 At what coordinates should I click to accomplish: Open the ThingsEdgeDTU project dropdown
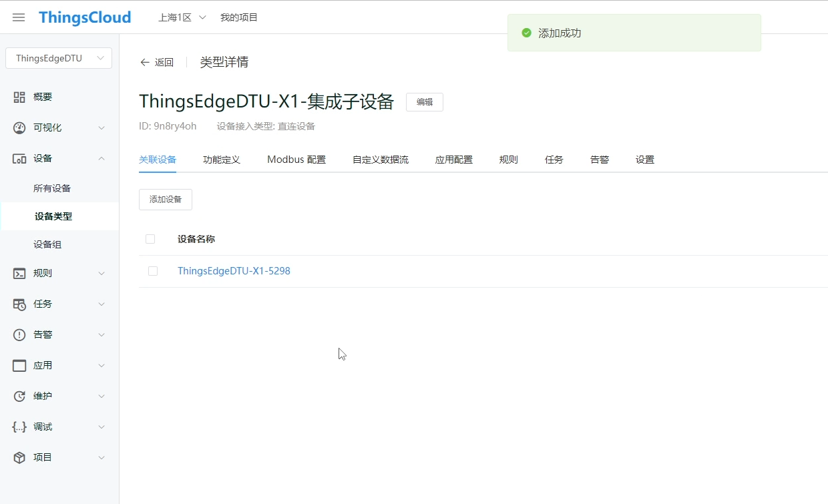(59, 58)
